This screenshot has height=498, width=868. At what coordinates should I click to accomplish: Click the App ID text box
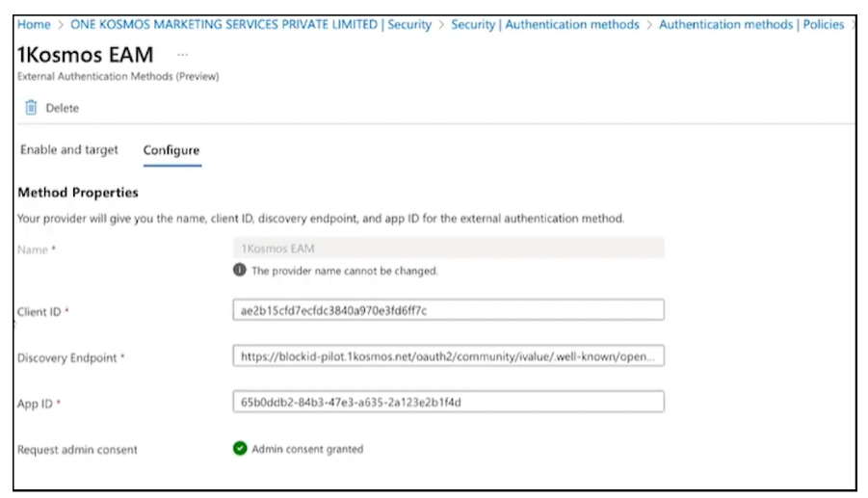pyautogui.click(x=448, y=403)
